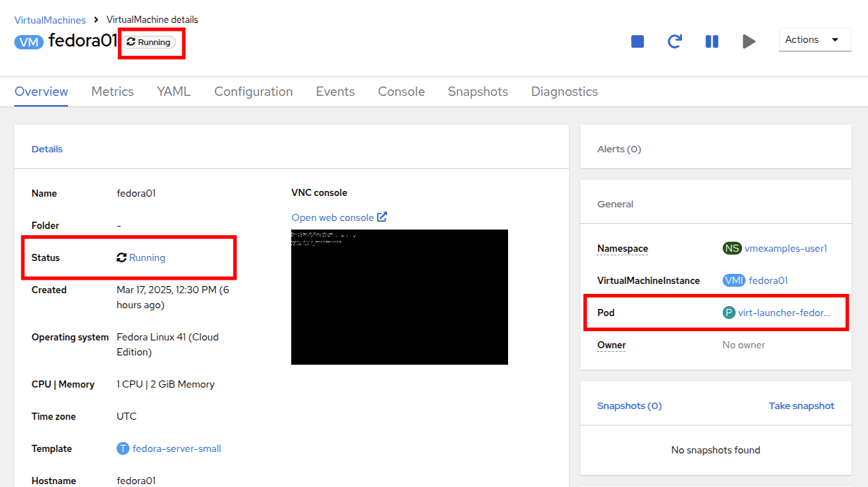Viewport: 868px width, 487px height.
Task: Pause the fedora01 virtual machine
Action: point(711,41)
